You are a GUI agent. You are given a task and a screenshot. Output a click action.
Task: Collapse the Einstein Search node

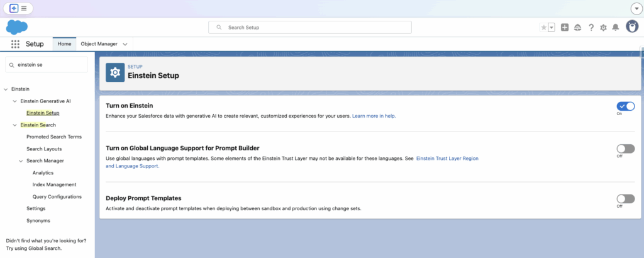(x=15, y=125)
